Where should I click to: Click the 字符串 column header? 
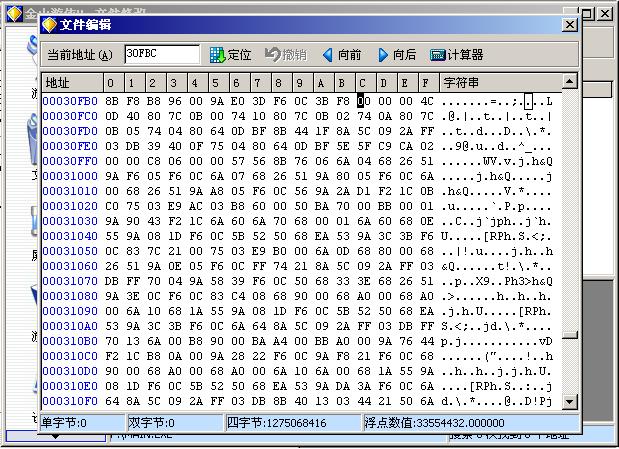(501, 83)
